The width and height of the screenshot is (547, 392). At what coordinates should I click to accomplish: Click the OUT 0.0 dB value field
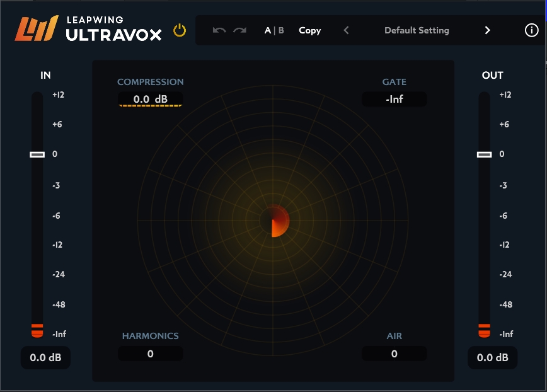point(492,357)
